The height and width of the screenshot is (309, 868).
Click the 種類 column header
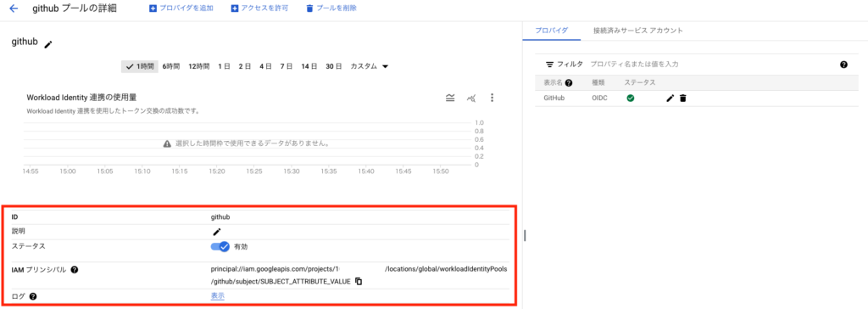pyautogui.click(x=598, y=82)
